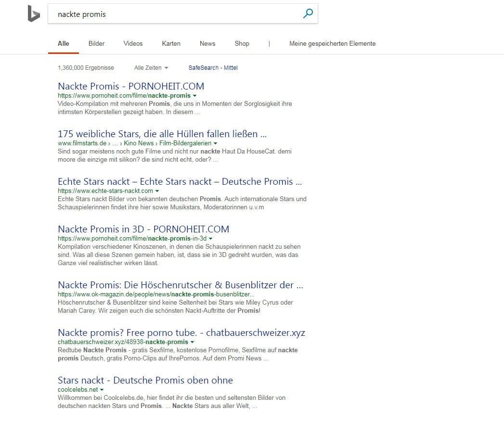504x422 pixels.
Task: Select the Alle tab
Action: 64,43
